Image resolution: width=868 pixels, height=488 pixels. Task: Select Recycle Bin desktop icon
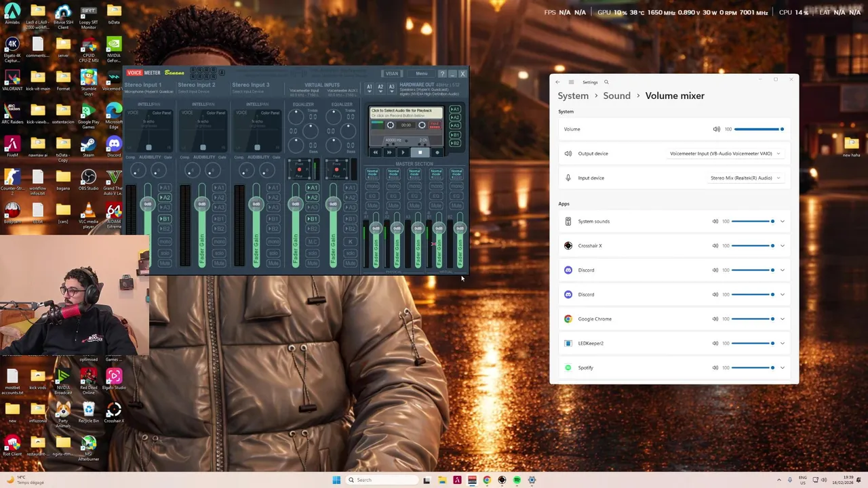88,412
